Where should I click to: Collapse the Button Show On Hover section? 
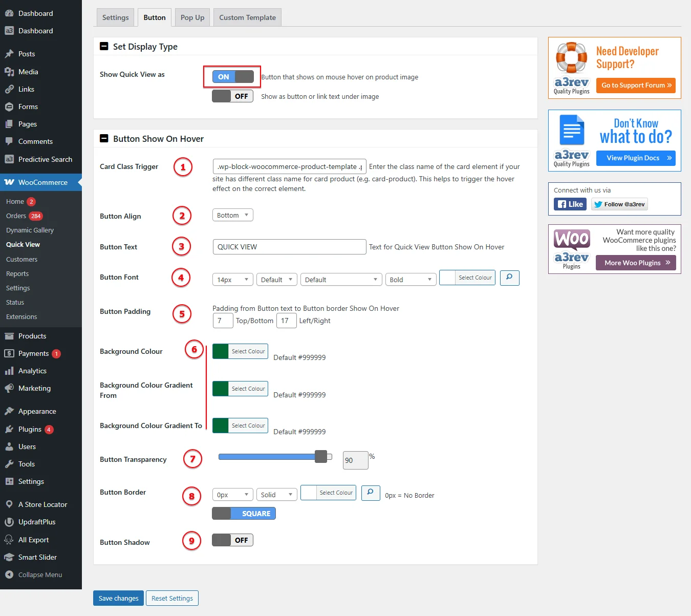(104, 138)
